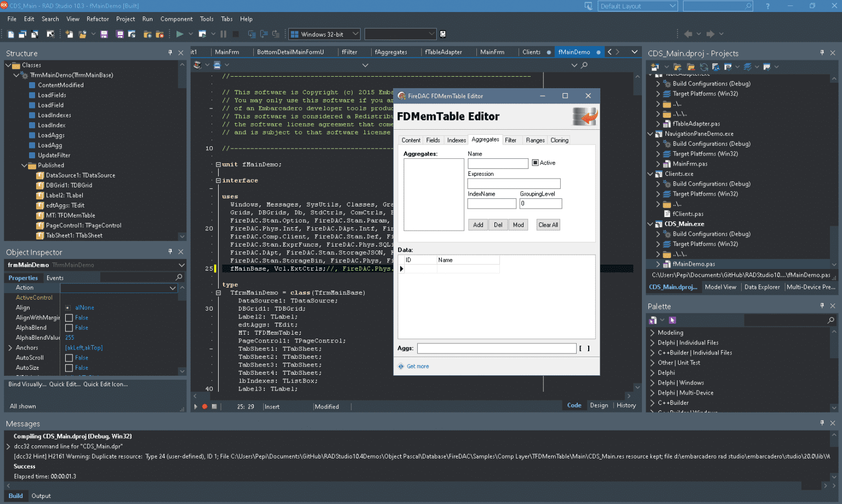Switch to the Design view tab
This screenshot has height=504, width=842.
click(x=599, y=405)
